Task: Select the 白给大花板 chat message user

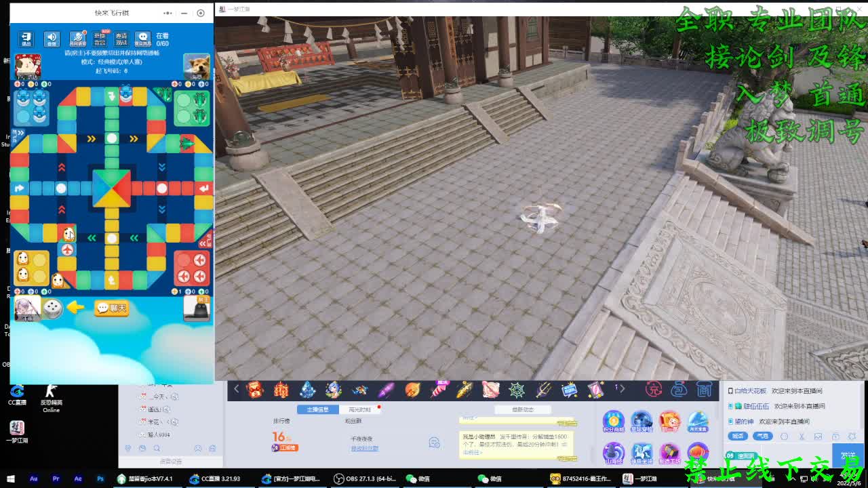Action: tap(750, 391)
